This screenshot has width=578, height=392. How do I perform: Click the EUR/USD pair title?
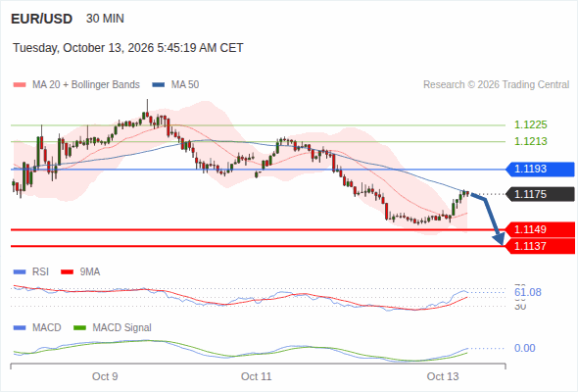42,19
